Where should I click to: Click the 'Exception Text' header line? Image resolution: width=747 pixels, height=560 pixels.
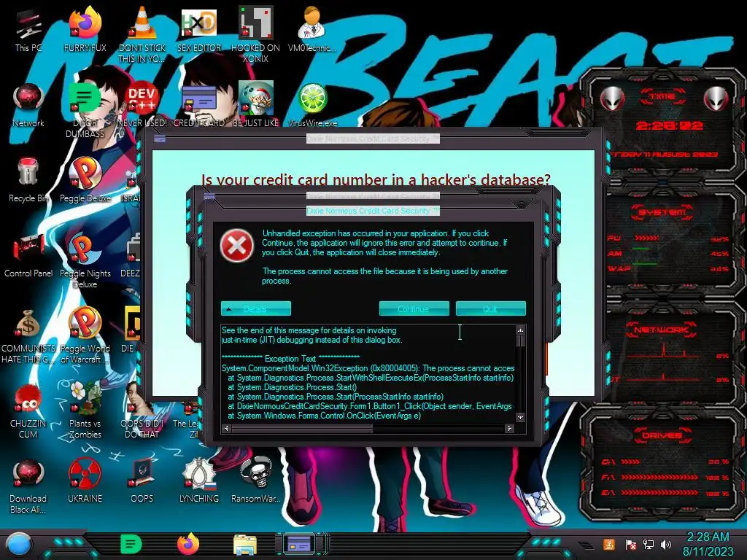point(290,359)
